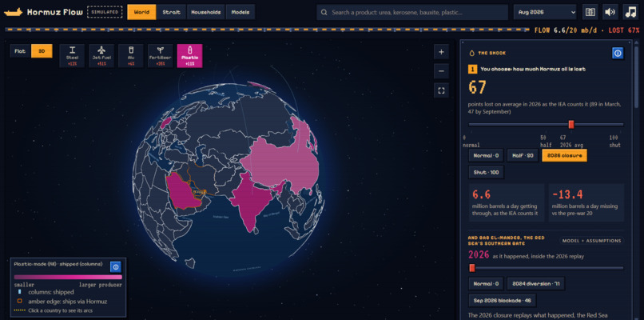Click the 6.6 million barrels card

[x=507, y=202]
